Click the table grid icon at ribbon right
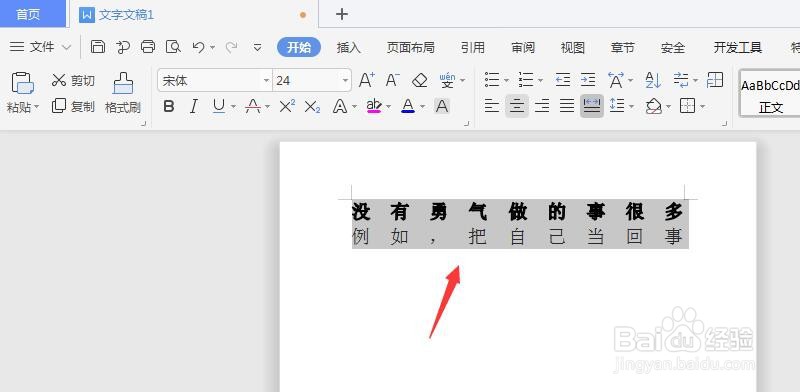Image resolution: width=800 pixels, height=392 pixels. pos(715,80)
